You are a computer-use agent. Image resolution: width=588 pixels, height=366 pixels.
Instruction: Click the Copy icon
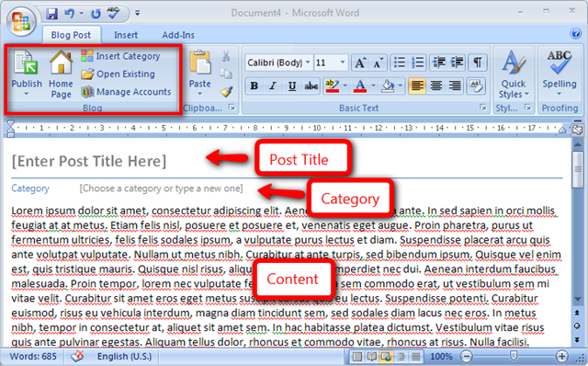pos(226,74)
